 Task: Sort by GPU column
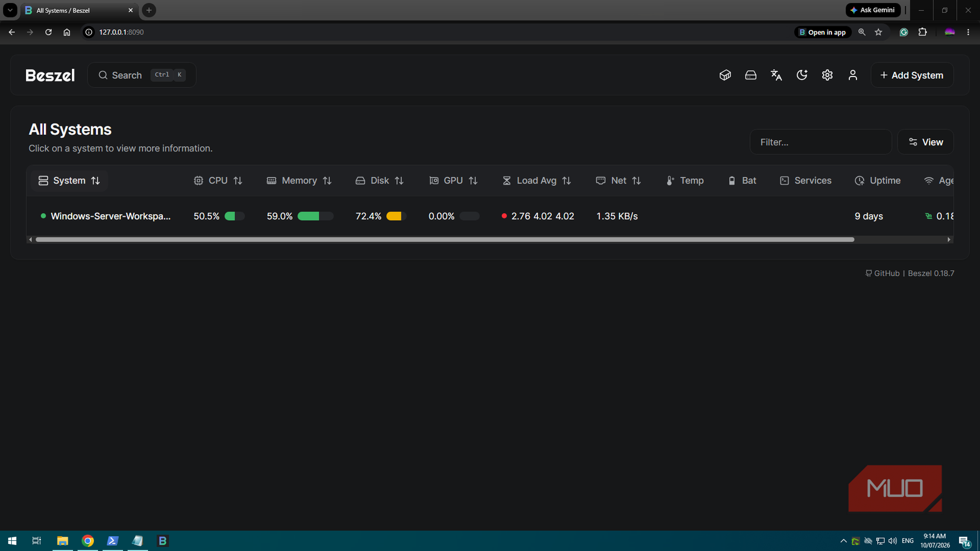coord(453,180)
